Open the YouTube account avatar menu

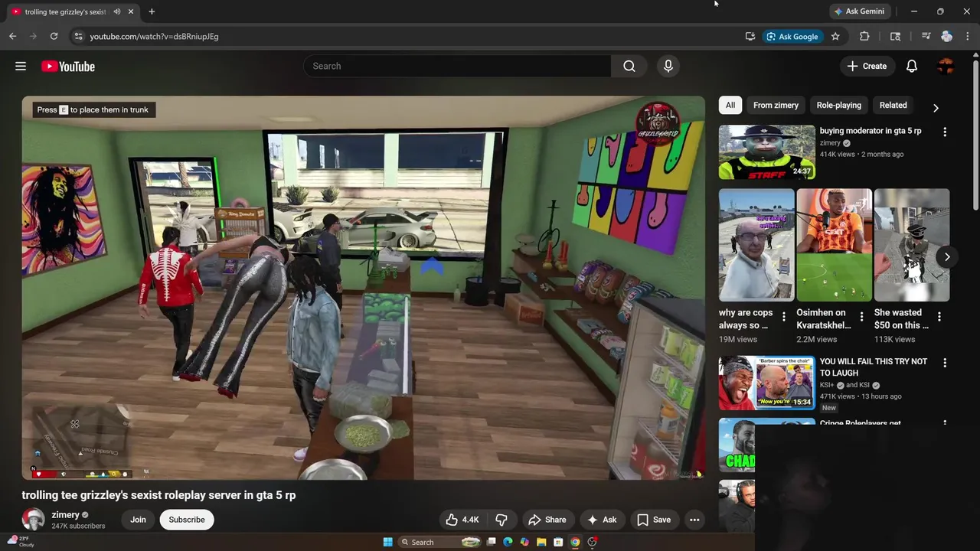(x=946, y=67)
